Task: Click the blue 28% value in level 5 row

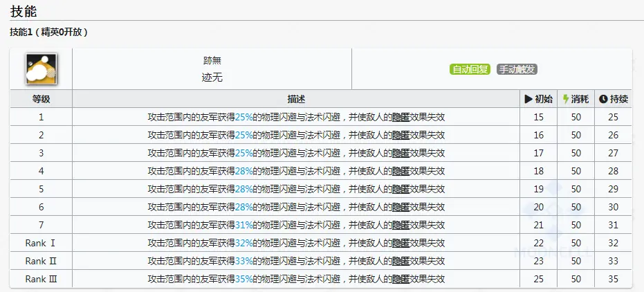Action: [244, 190]
